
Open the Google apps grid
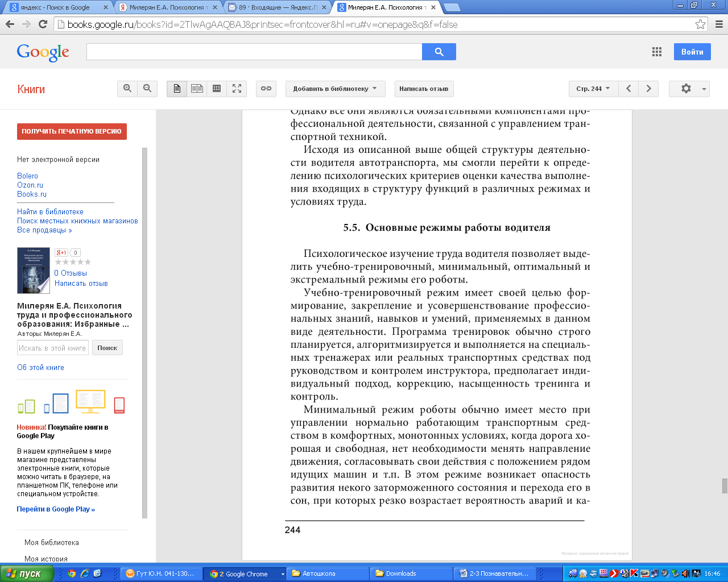(657, 52)
